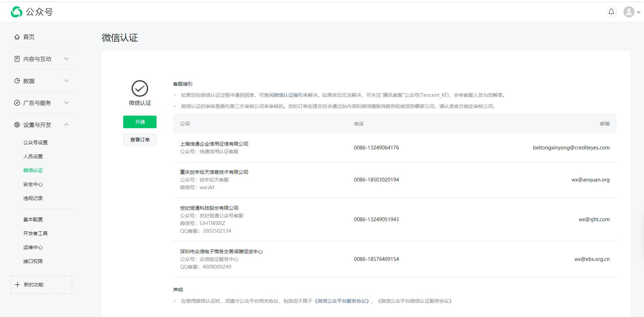Viewport: 644px width, 317px height.
Task: Click phone number 0086-13249064176
Action: coord(376,148)
